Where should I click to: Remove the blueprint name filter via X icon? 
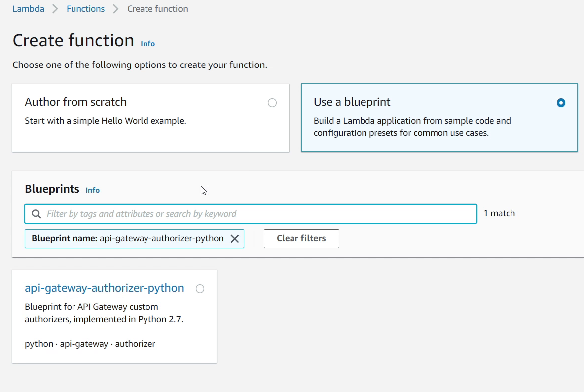235,238
